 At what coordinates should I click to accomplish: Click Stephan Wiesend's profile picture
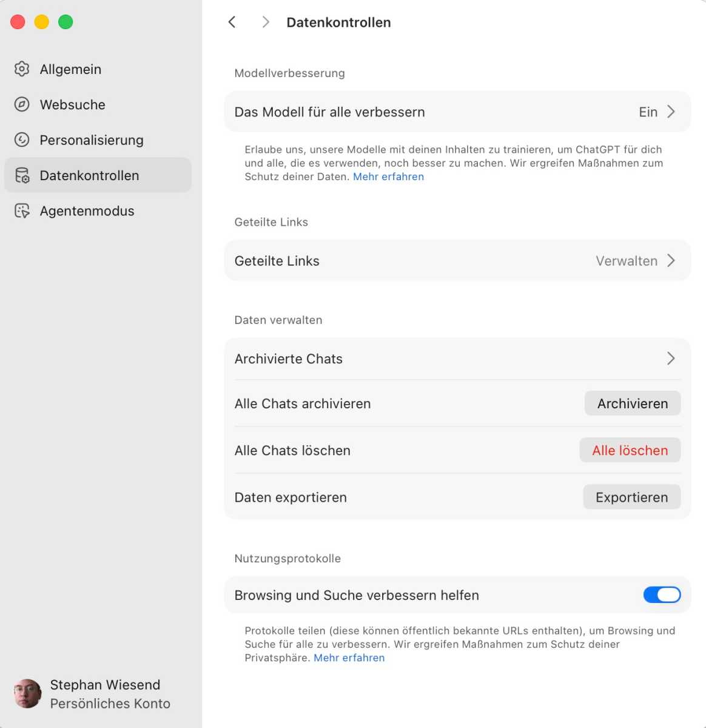click(27, 693)
